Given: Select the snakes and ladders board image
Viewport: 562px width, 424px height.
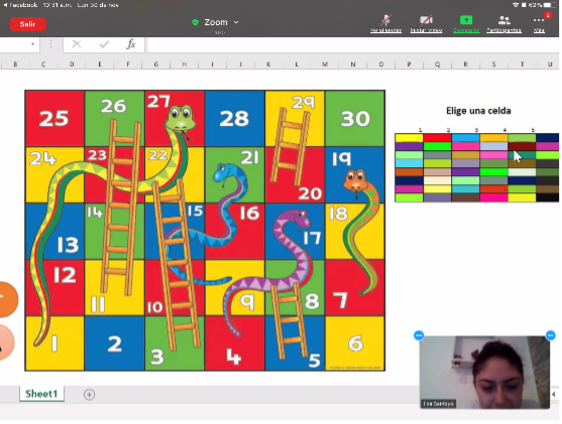Looking at the screenshot, I should point(205,230).
